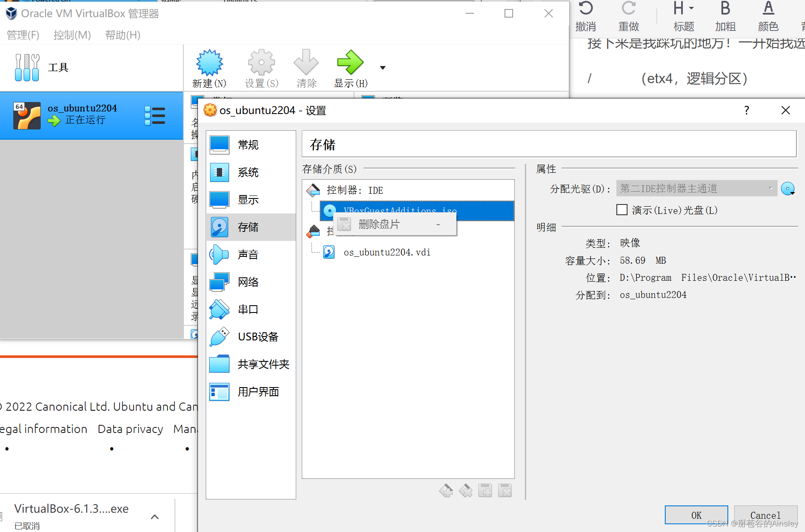The image size is (805, 532).
Task: Open the 串口 settings category
Action: click(251, 310)
